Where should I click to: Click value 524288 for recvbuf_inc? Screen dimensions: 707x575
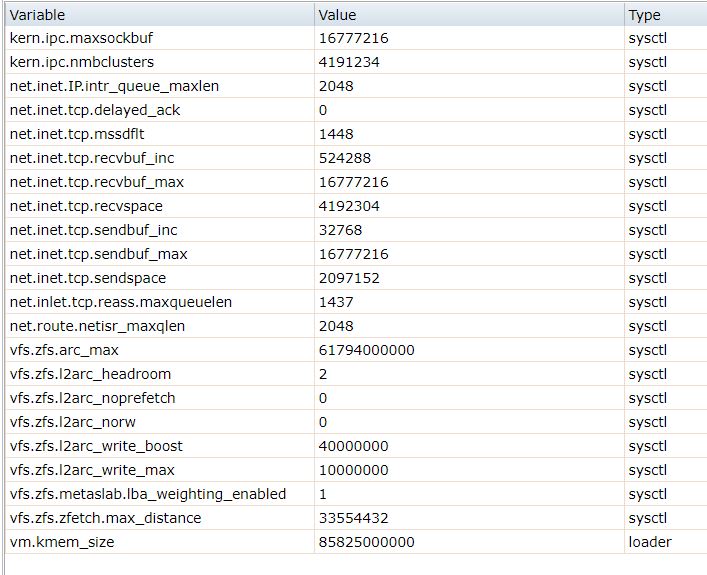click(x=344, y=158)
